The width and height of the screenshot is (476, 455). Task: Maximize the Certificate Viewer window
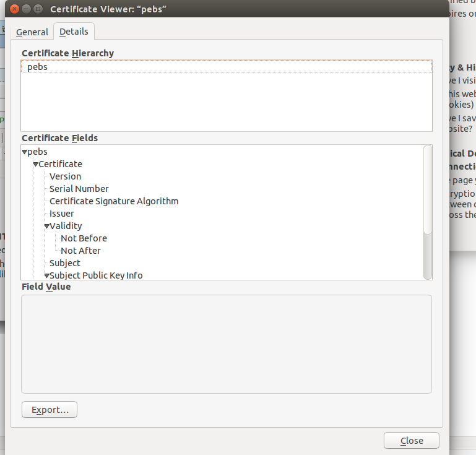tap(38, 9)
